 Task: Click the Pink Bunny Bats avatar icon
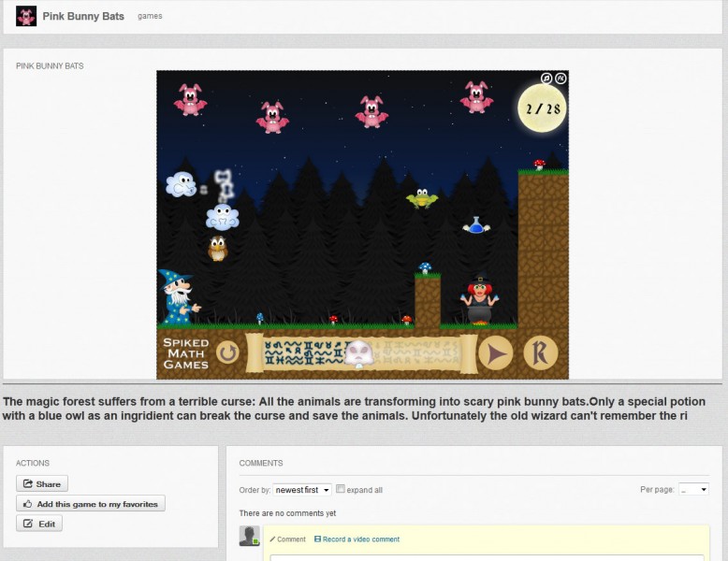pyautogui.click(x=26, y=16)
